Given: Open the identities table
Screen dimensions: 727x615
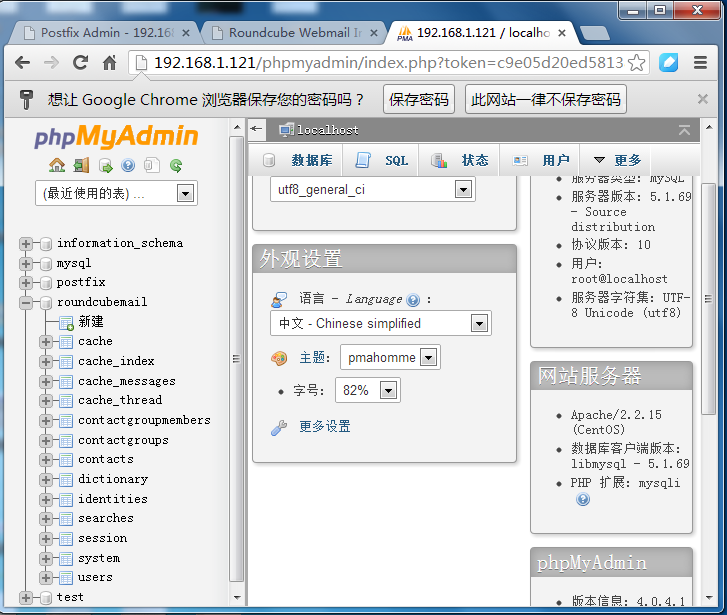Looking at the screenshot, I should coord(113,499).
